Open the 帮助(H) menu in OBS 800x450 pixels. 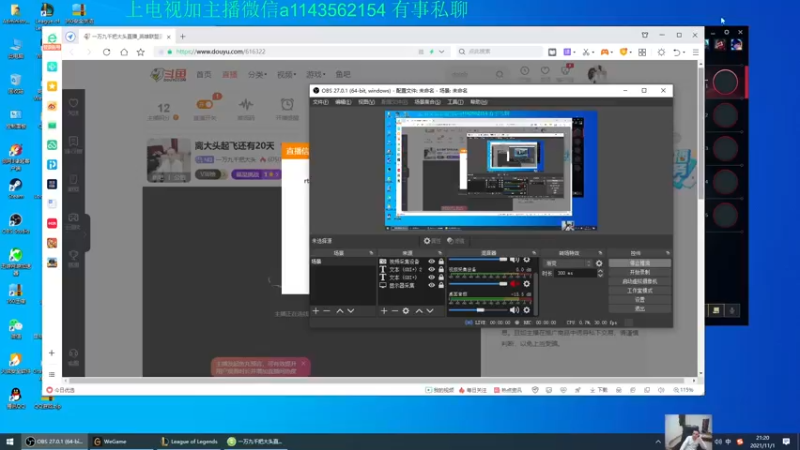pyautogui.click(x=479, y=102)
